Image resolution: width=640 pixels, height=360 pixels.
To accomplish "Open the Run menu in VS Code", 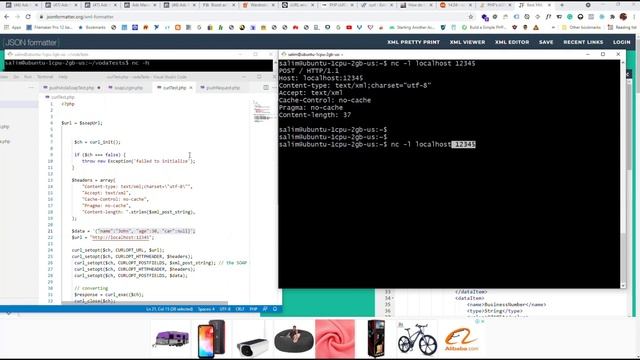I will point(28,77).
